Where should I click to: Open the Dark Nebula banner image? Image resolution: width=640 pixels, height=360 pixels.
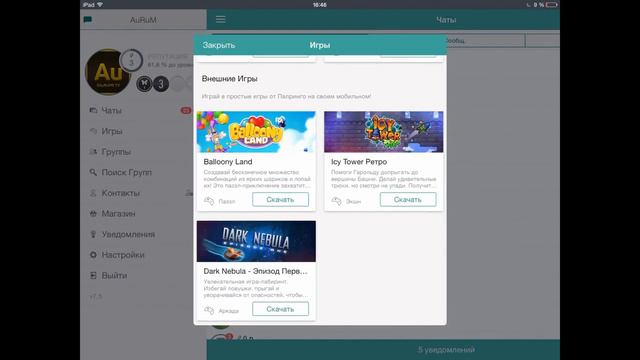256,241
